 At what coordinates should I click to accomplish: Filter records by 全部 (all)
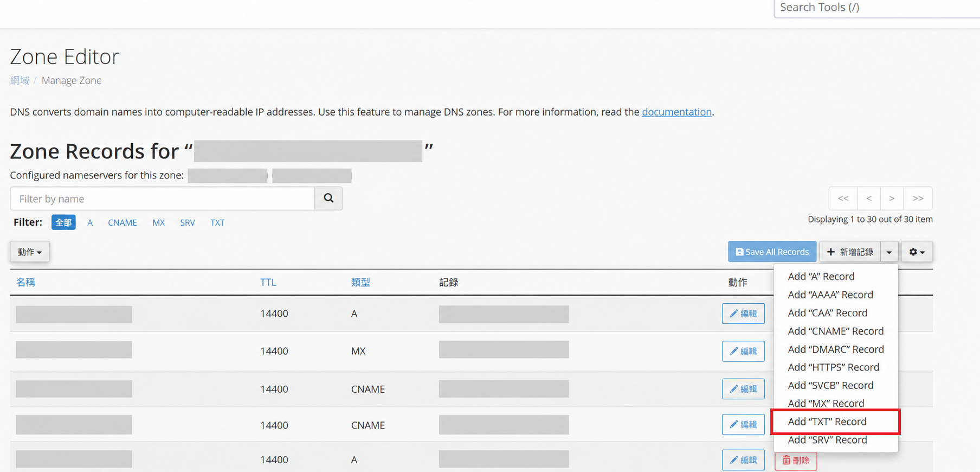(63, 222)
